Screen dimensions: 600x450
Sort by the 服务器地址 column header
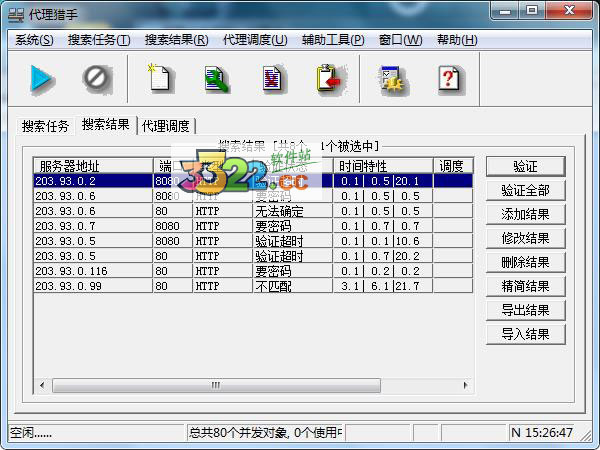[x=93, y=166]
